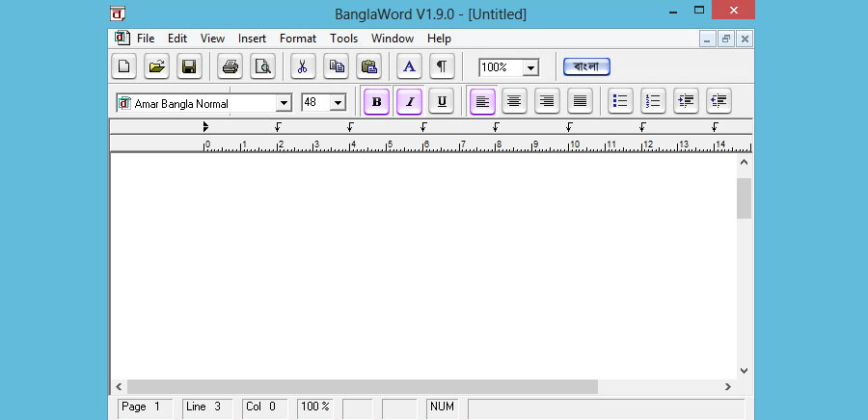Viewport: 868px width, 420px height.
Task: Paste clipboard using the paste icon
Action: point(368,66)
